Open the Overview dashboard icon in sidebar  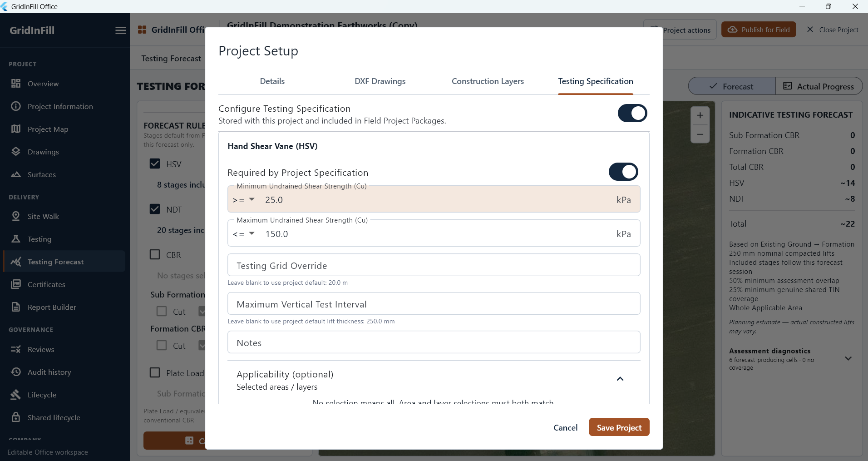(x=16, y=84)
